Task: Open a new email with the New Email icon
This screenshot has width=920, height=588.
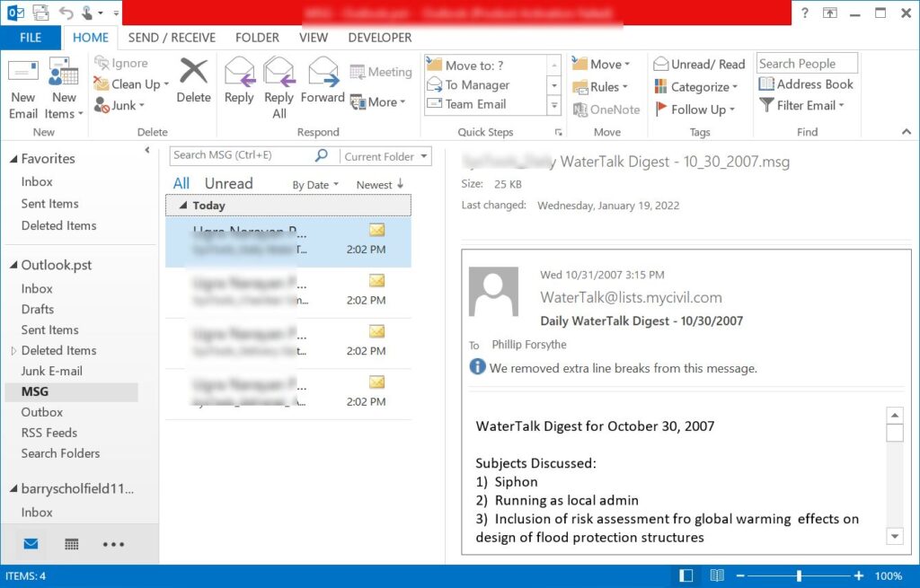Action: 22,85
